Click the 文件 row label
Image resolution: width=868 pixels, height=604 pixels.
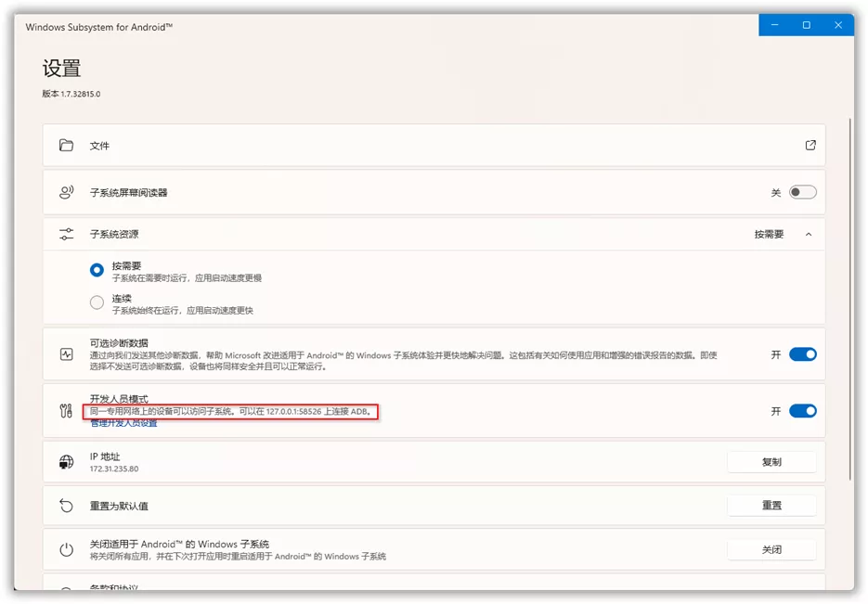click(99, 146)
